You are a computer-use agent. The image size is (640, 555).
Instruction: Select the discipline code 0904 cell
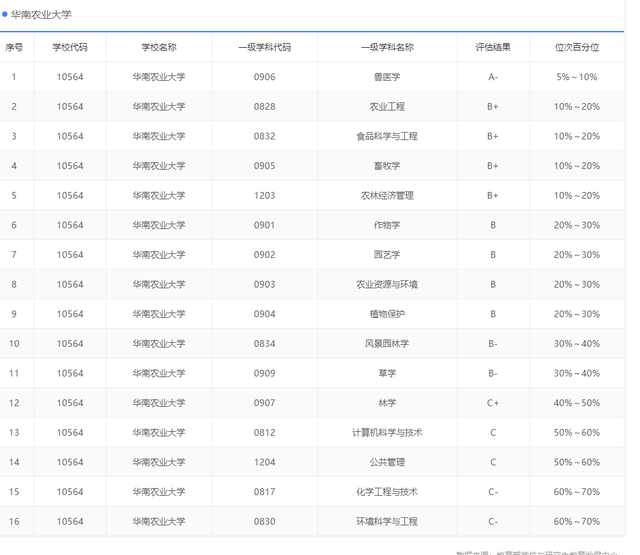(264, 314)
